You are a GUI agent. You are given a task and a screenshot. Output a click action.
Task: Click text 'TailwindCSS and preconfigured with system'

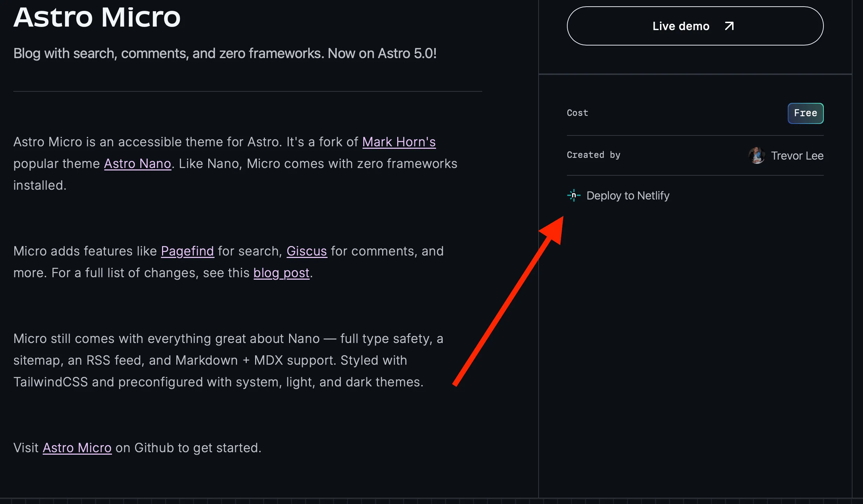pyautogui.click(x=148, y=382)
